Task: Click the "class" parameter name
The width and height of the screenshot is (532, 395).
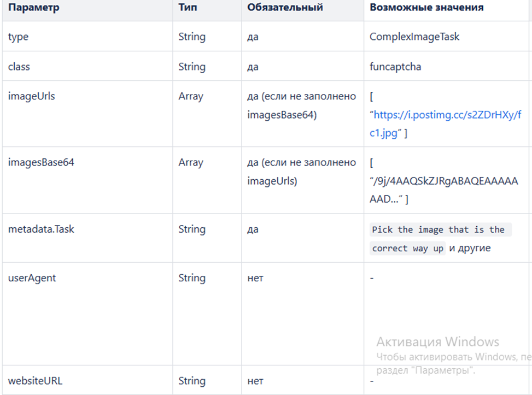Action: pos(19,67)
